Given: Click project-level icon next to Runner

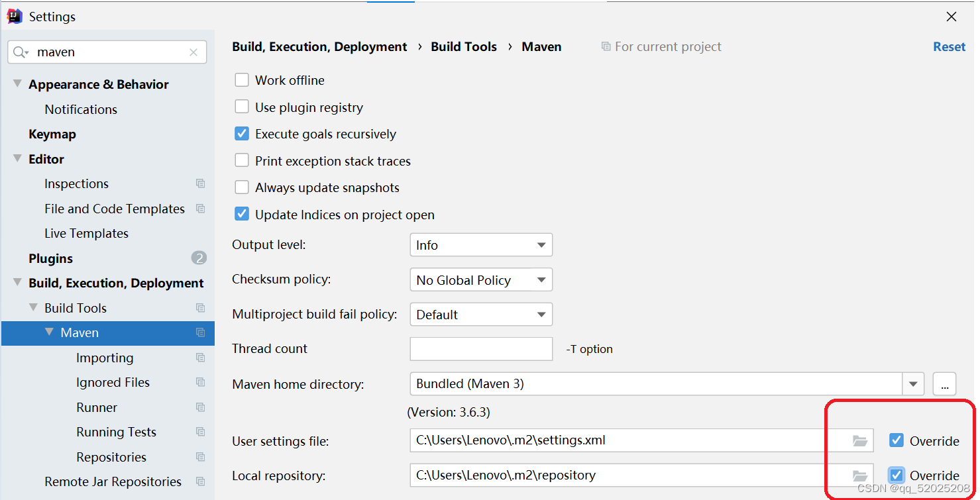Looking at the screenshot, I should pyautogui.click(x=200, y=407).
